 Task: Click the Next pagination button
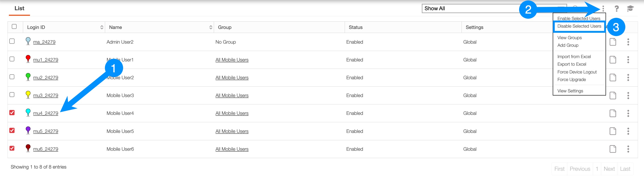(609, 169)
